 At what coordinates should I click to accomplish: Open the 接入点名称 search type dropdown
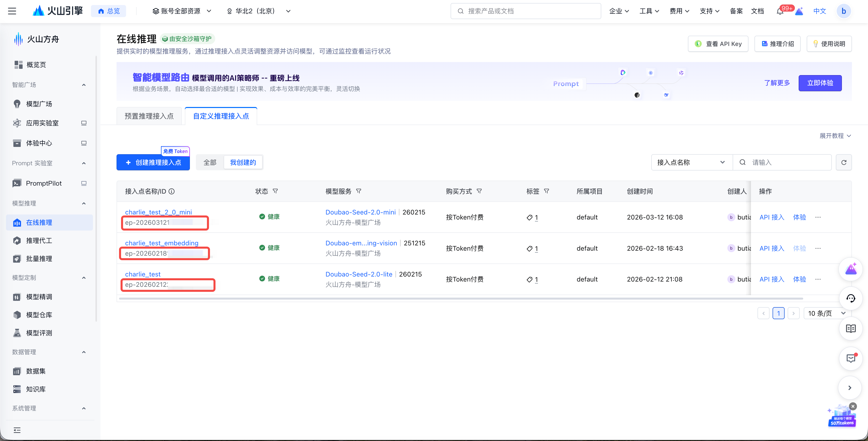(692, 162)
